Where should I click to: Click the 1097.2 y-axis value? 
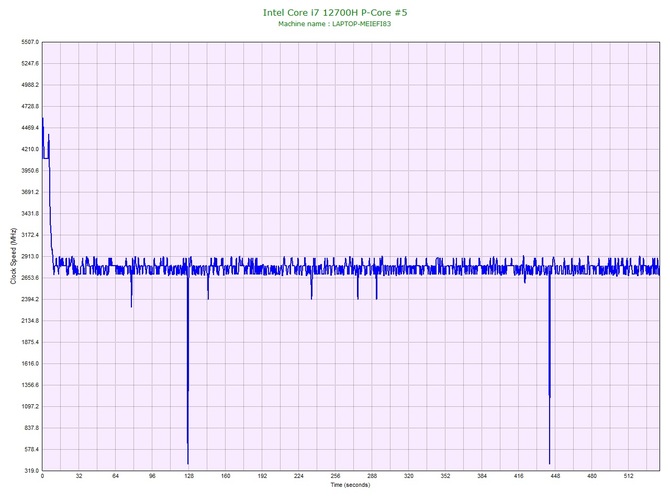[30, 407]
